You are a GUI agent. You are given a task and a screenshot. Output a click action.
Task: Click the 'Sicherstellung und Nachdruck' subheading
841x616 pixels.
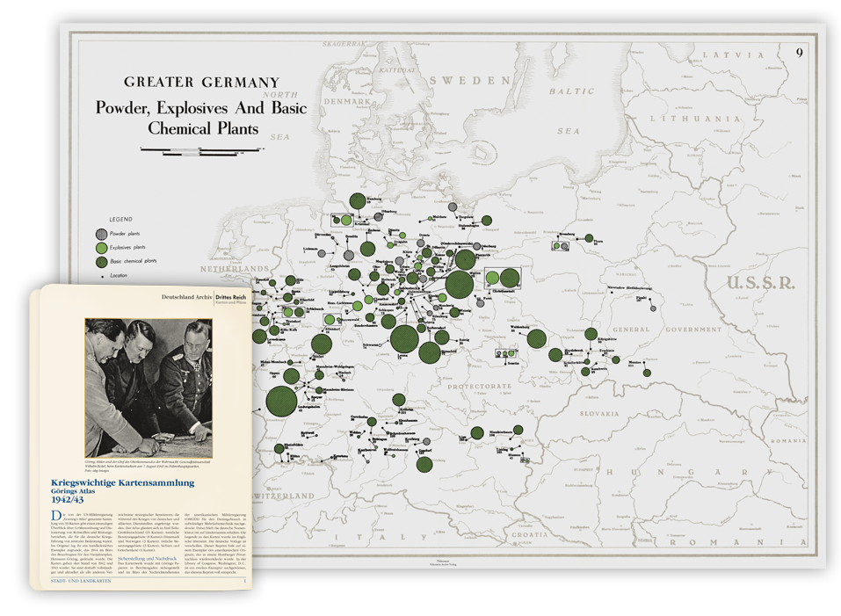pyautogui.click(x=147, y=559)
